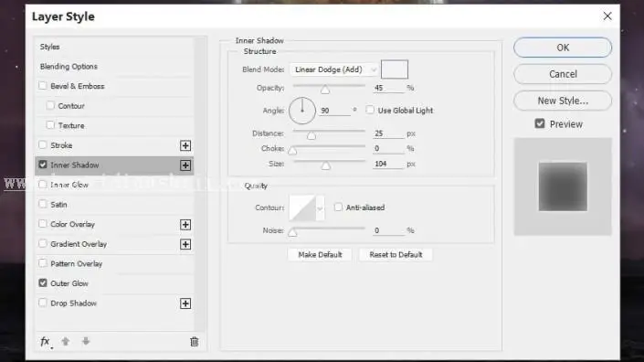This screenshot has width=644, height=362.
Task: Delete effect using the trash icon
Action: click(x=195, y=342)
